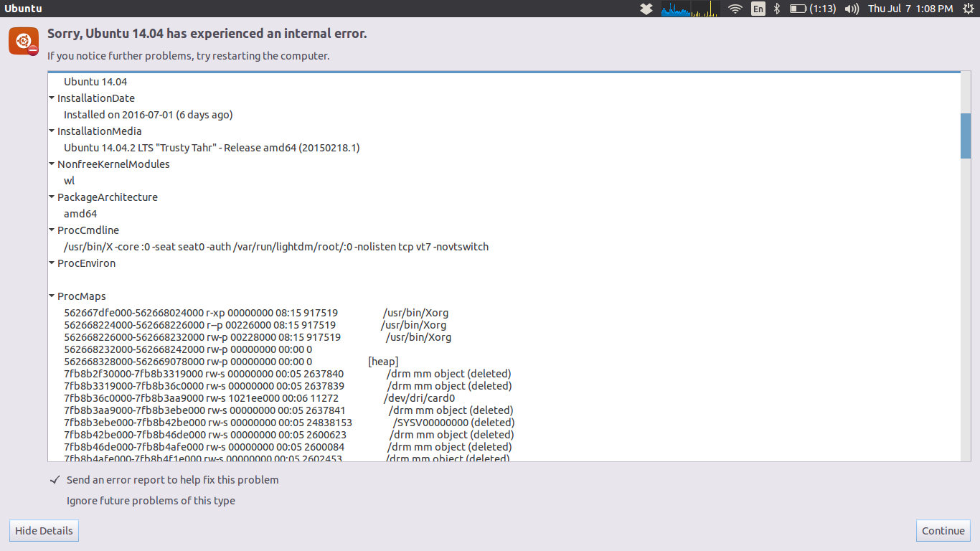The image size is (980, 551).
Task: Collapse the PackageArchitecture section
Action: pyautogui.click(x=52, y=197)
